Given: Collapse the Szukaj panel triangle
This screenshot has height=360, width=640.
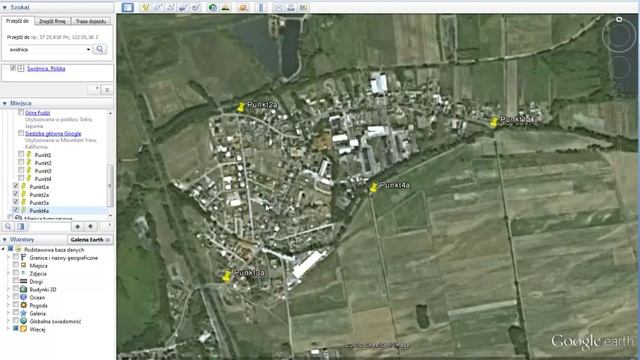Looking at the screenshot, I should (x=4, y=7).
